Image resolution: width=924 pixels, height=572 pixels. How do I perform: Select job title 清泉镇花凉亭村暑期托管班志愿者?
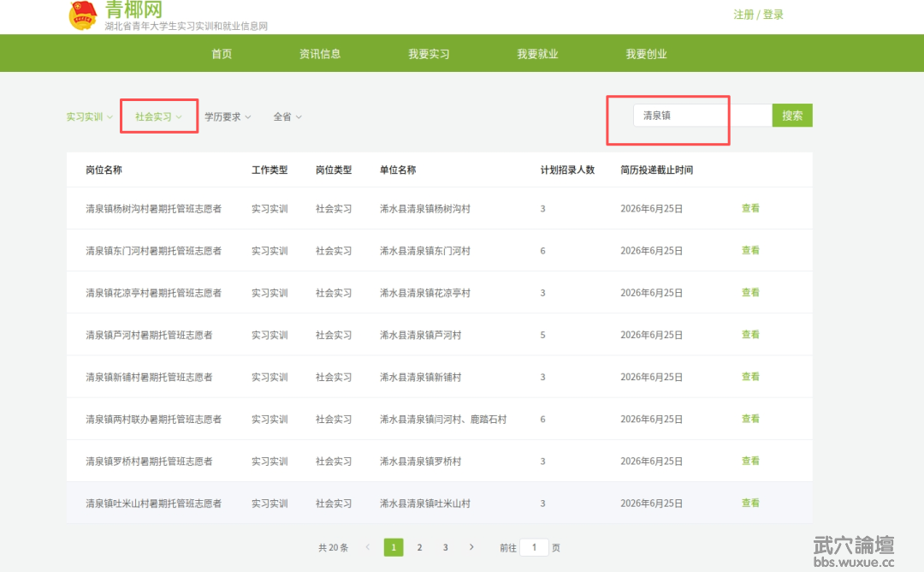click(x=153, y=293)
